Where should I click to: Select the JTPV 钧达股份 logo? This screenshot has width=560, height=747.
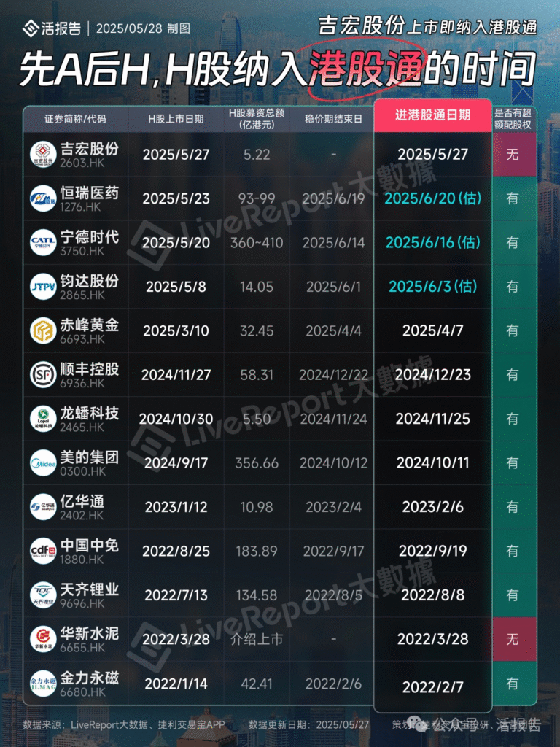[43, 287]
